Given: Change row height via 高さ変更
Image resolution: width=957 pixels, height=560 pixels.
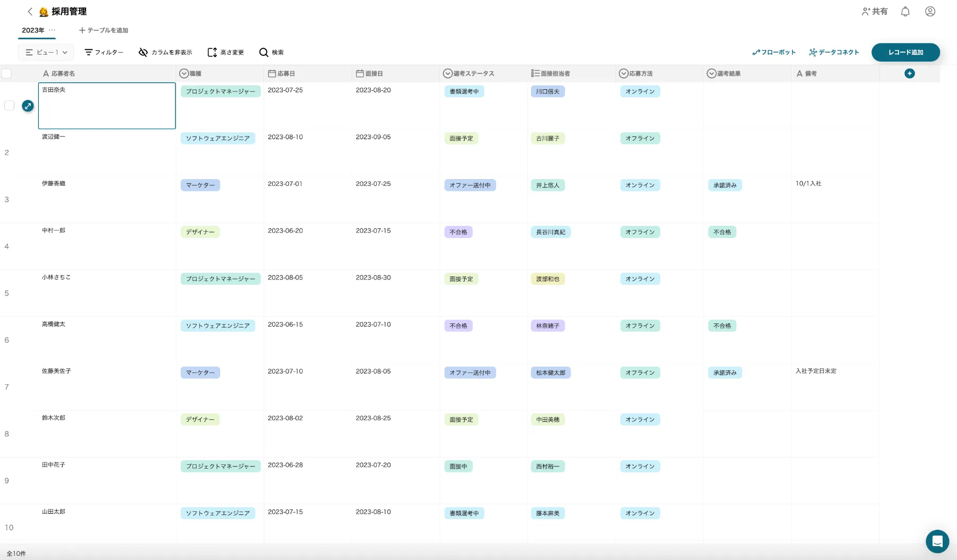Looking at the screenshot, I should pos(225,52).
